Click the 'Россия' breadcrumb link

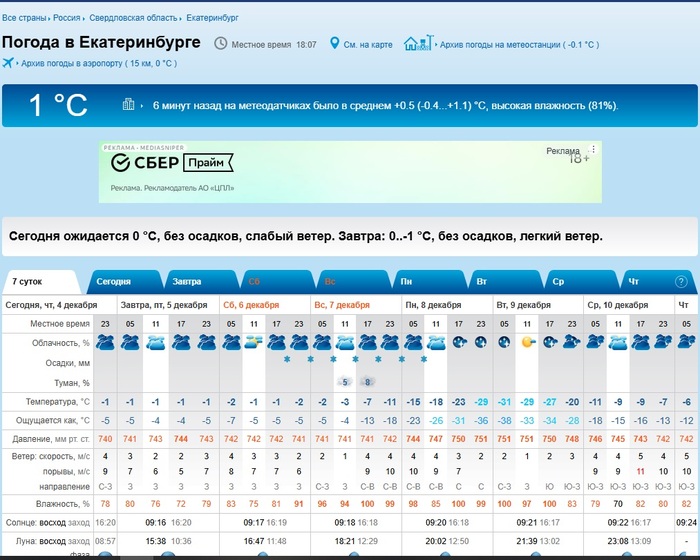coord(67,18)
